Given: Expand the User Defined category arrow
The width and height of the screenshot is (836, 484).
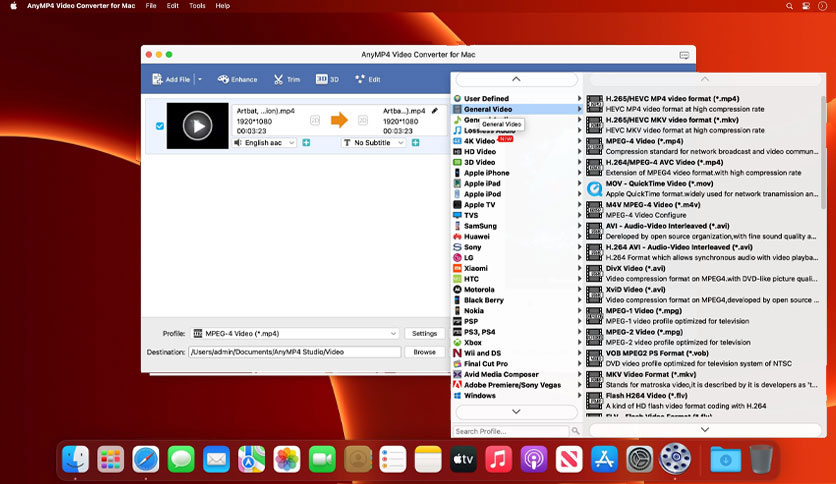Looking at the screenshot, I should click(x=579, y=99).
